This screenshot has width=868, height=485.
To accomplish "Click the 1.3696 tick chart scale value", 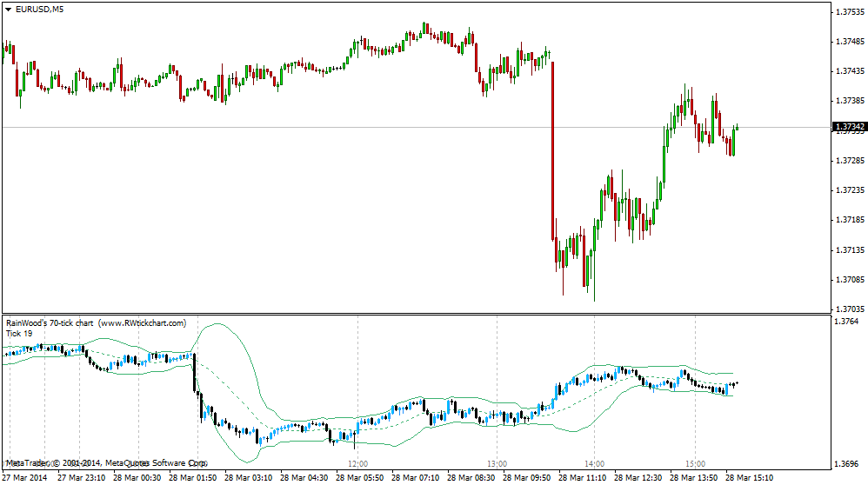I will [x=845, y=463].
